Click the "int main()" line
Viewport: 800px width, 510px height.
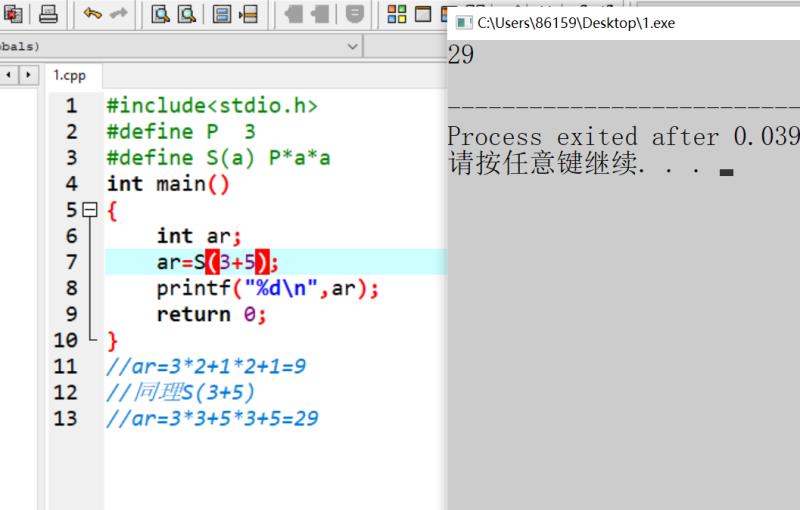pyautogui.click(x=168, y=184)
